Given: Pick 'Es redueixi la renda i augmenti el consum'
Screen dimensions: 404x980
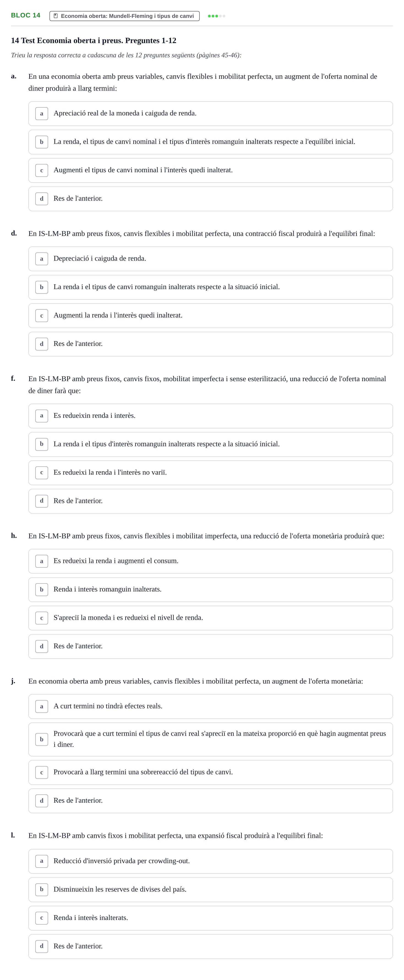Looking at the screenshot, I should coord(210,561).
